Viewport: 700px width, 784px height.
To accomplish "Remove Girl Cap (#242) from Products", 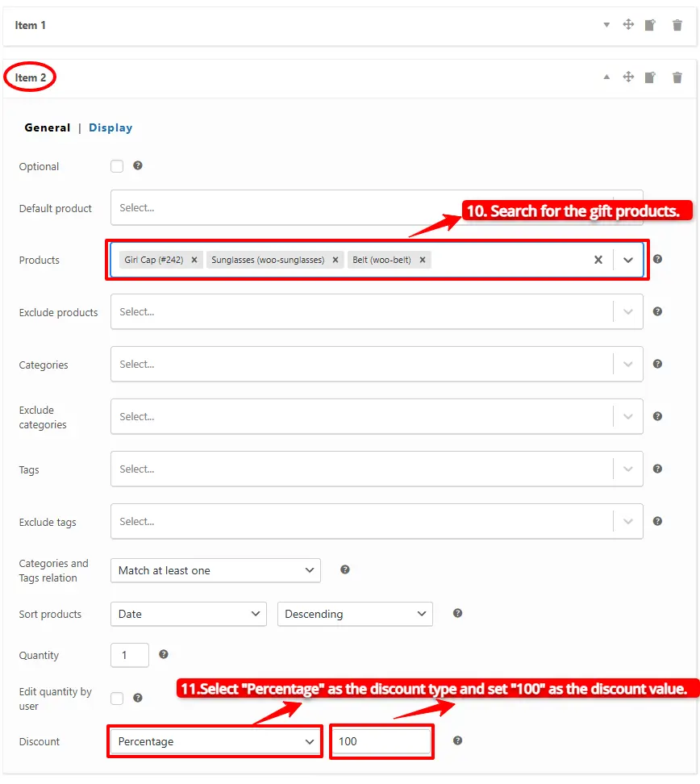I will point(194,260).
